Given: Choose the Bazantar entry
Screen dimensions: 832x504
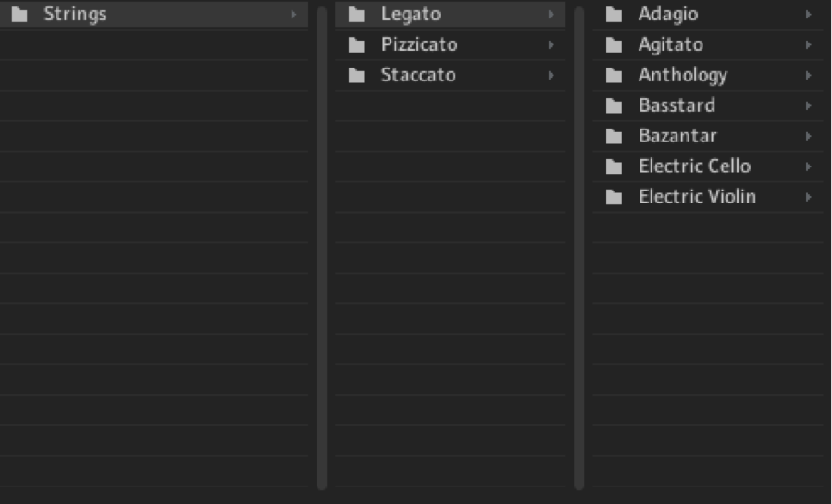Looking at the screenshot, I should point(708,136).
